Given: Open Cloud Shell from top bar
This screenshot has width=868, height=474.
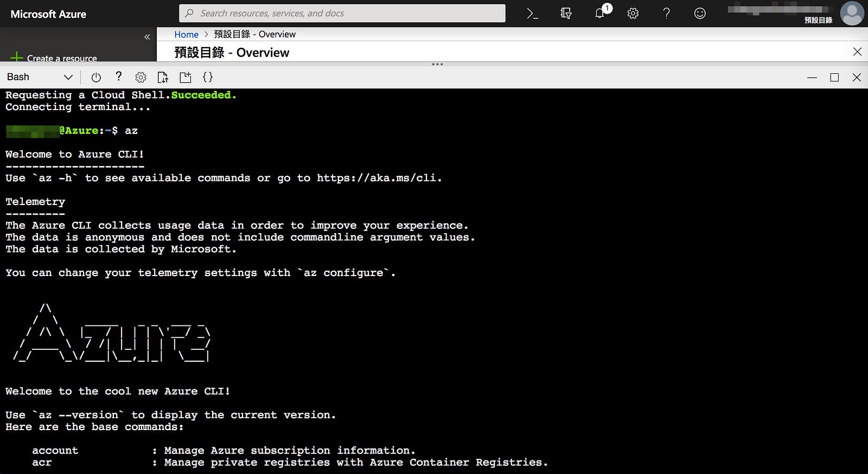Looking at the screenshot, I should pos(532,14).
